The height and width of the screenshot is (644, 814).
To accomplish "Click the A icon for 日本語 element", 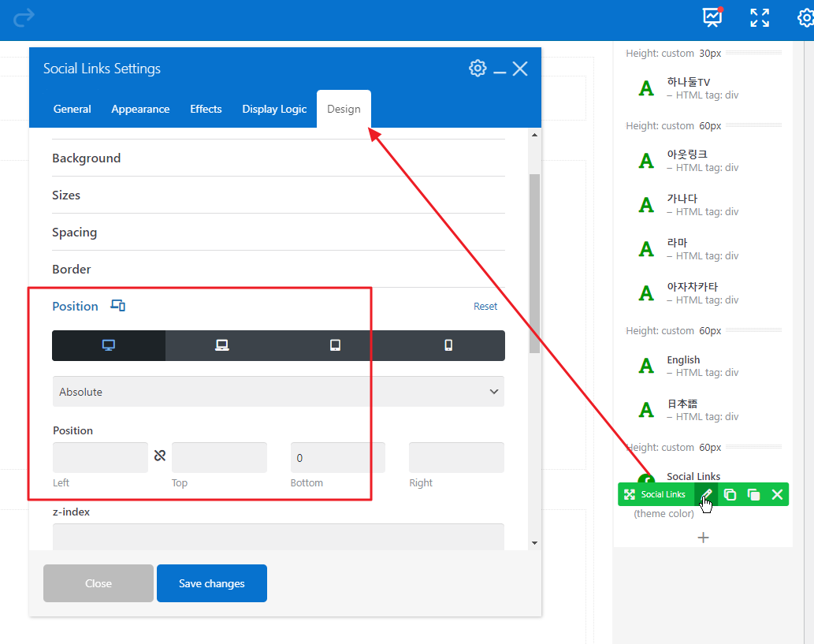I will click(646, 410).
